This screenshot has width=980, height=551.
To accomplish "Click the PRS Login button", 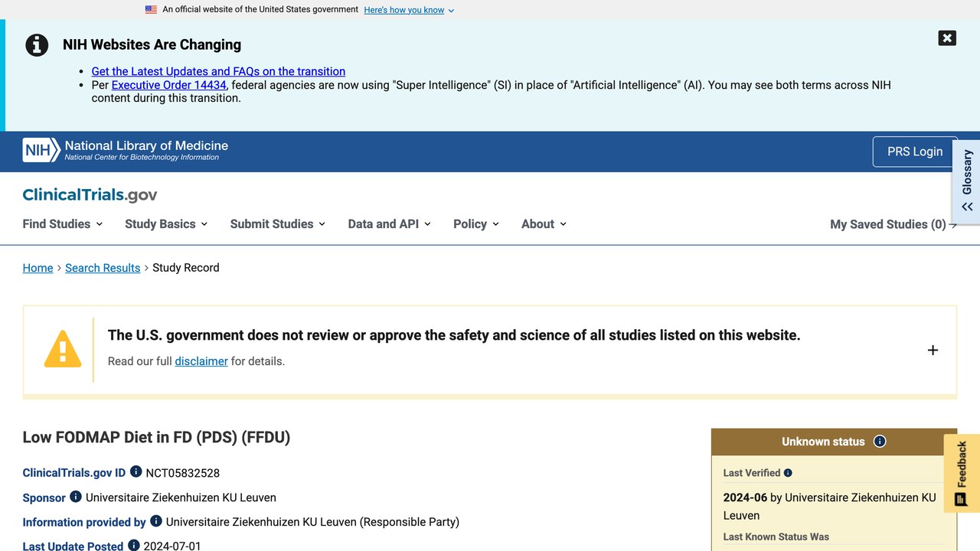I will click(915, 152).
